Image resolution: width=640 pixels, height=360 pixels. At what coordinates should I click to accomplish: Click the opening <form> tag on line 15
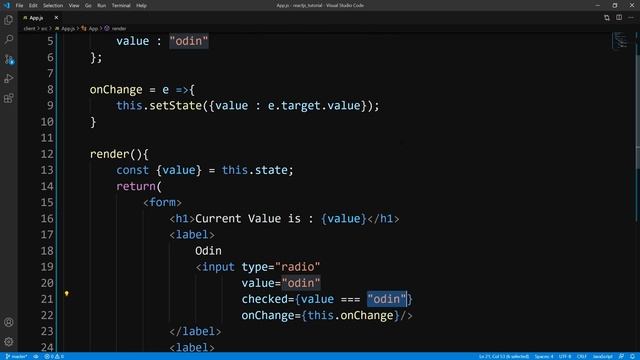pyautogui.click(x=162, y=202)
